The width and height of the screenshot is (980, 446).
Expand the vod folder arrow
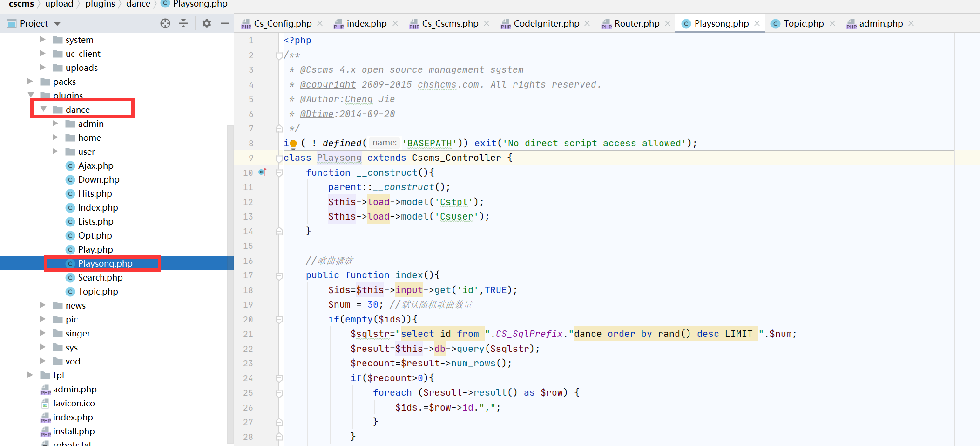pyautogui.click(x=43, y=361)
